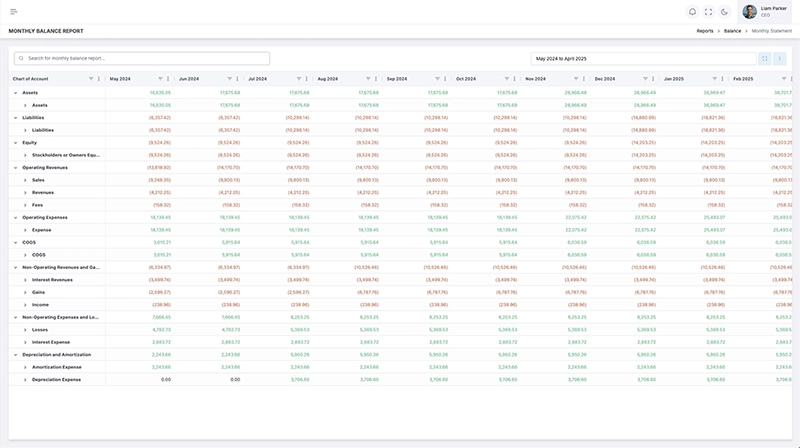Expand the Fees row
Screen dimensions: 800x448
[x=25, y=205]
